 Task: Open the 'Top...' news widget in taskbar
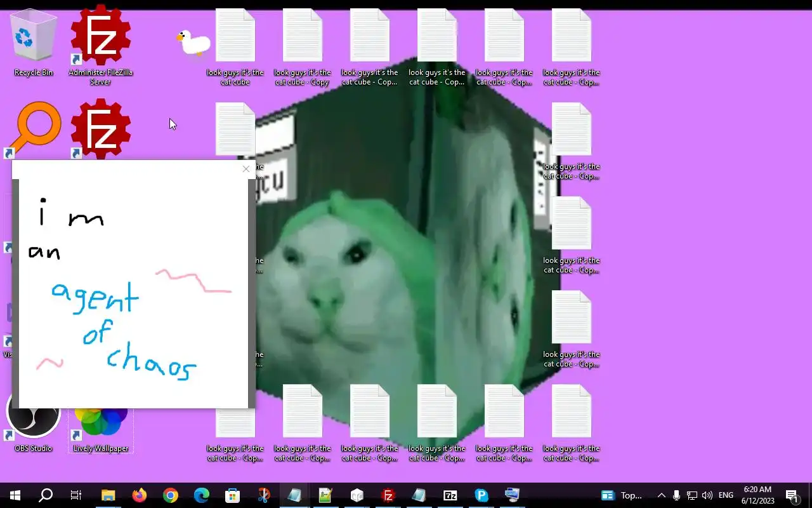coord(622,495)
